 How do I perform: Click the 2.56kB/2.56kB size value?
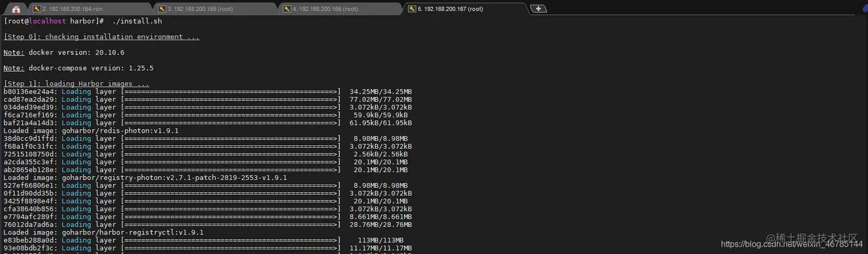click(381, 155)
